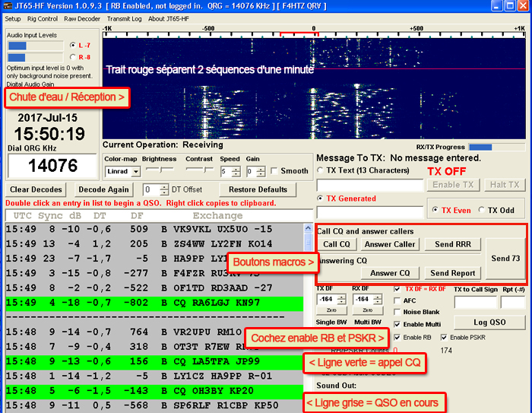Click the decode list scroll-up arrow
Screen dimensions: 532x413
click(308, 228)
